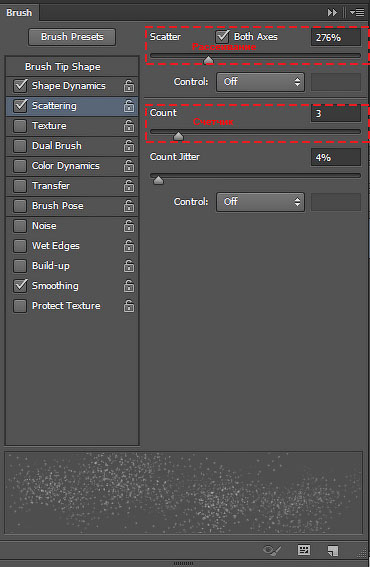Open Preset Manager icon at bottom
The image size is (370, 567).
(303, 550)
